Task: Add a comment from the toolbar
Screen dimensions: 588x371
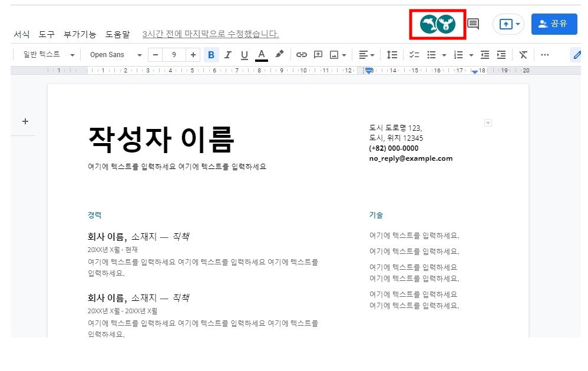Action: (x=318, y=55)
